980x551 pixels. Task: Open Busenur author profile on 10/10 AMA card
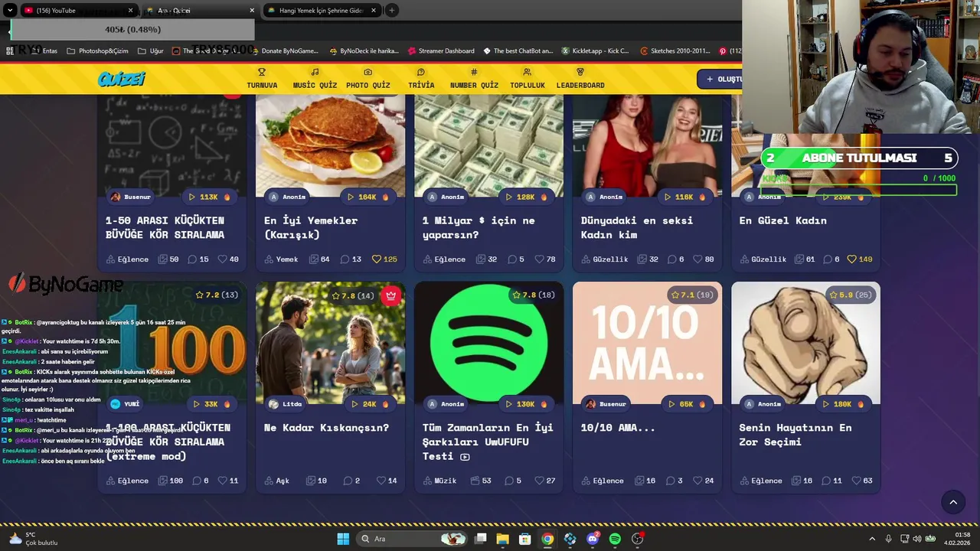point(605,403)
